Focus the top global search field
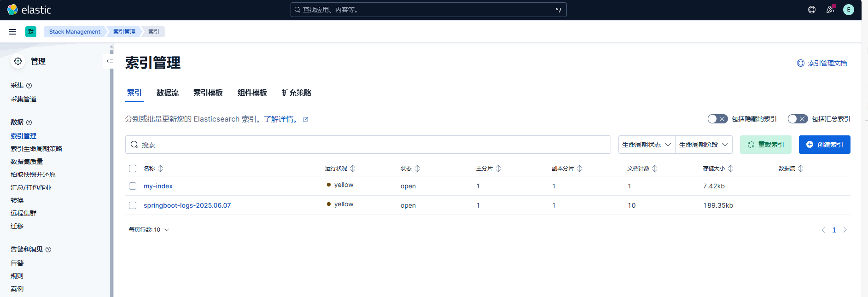The width and height of the screenshot is (868, 297). 429,10
